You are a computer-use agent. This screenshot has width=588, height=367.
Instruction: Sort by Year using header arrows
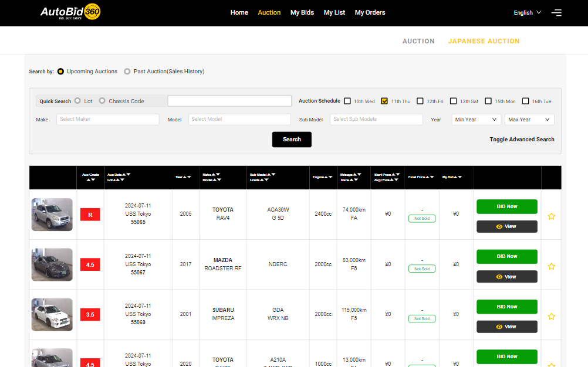[187, 177]
